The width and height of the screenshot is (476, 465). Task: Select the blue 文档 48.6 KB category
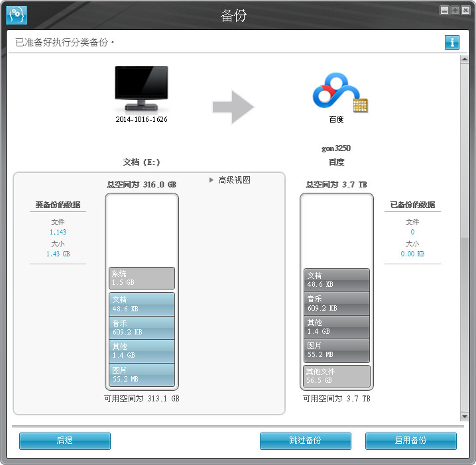click(x=142, y=304)
